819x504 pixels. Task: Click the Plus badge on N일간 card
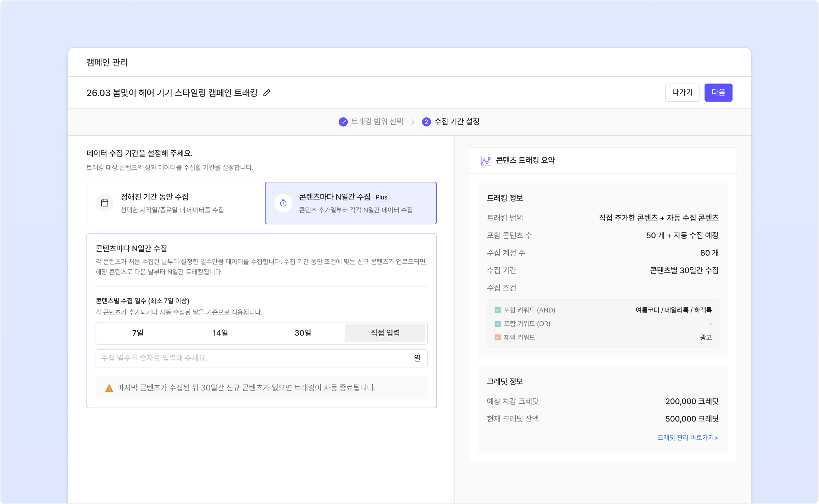click(382, 197)
